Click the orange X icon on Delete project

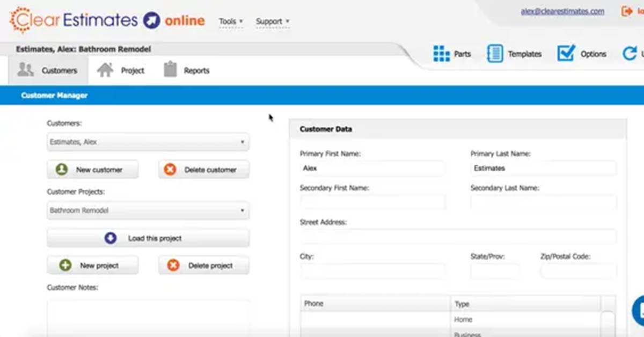tap(173, 265)
